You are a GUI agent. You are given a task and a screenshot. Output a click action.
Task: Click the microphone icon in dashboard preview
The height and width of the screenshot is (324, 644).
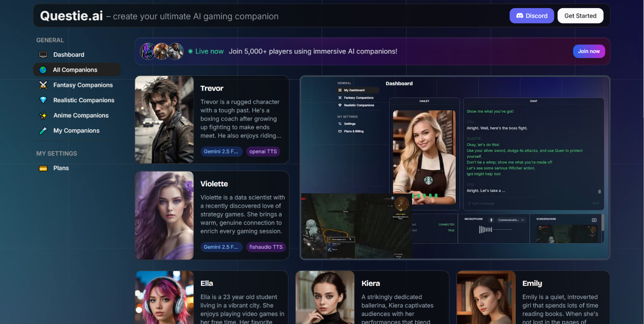point(491,220)
